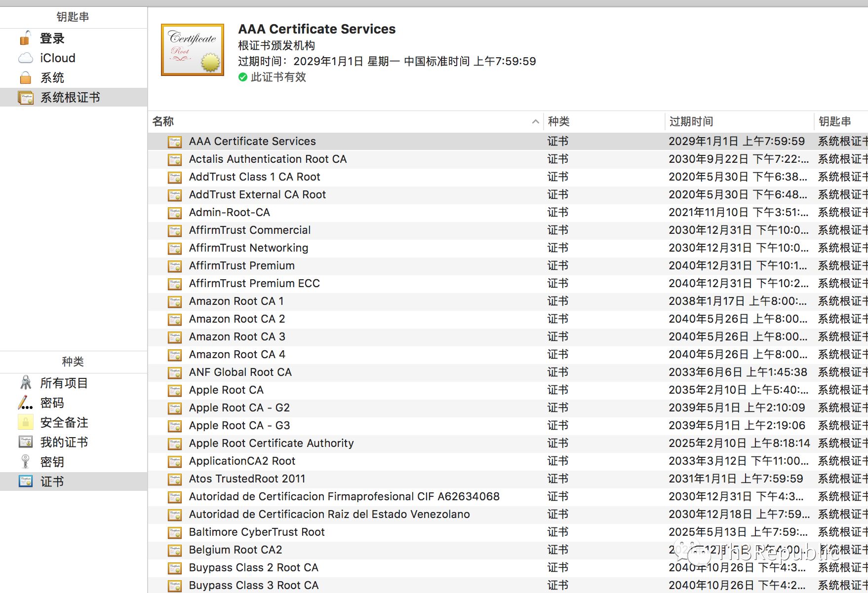Image resolution: width=868 pixels, height=593 pixels.
Task: Click expiry 2031年1月1日 上午7:59:59 cell
Action: pyautogui.click(x=736, y=479)
